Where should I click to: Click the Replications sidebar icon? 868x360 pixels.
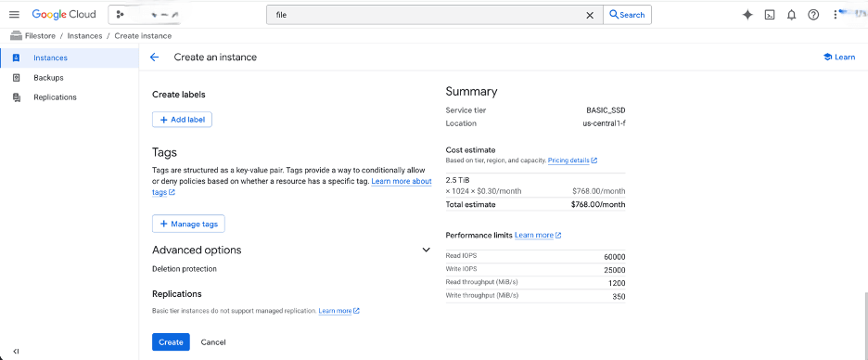pyautogui.click(x=16, y=97)
